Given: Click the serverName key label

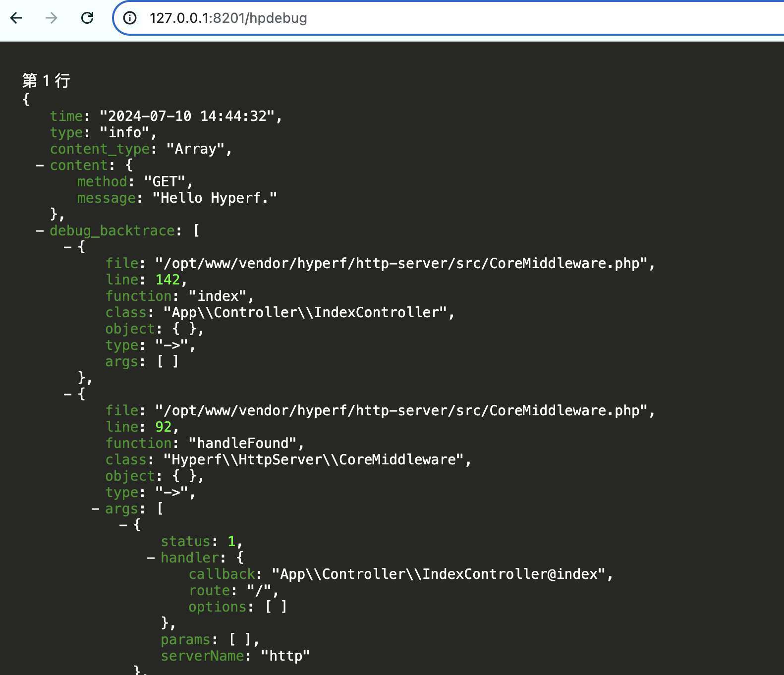Looking at the screenshot, I should pyautogui.click(x=202, y=656).
